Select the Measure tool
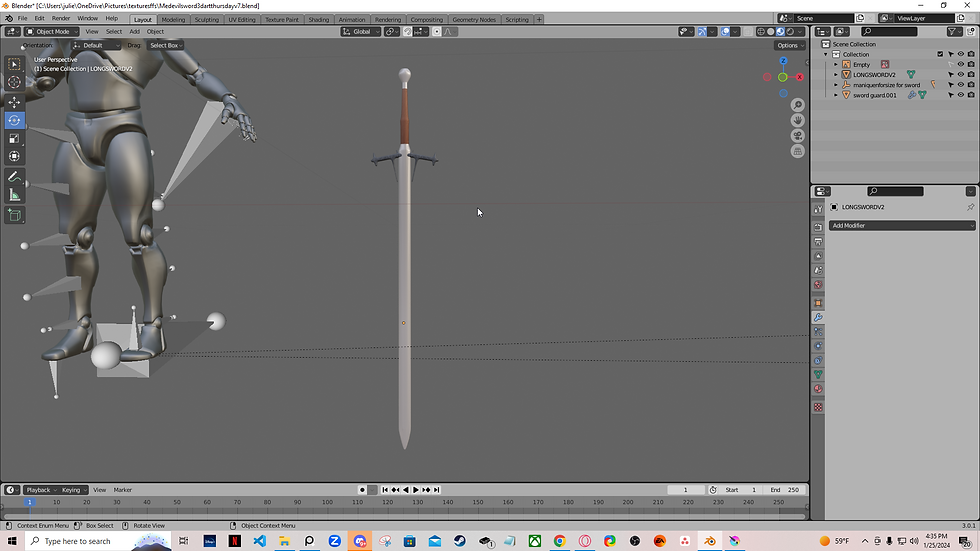 (x=14, y=196)
